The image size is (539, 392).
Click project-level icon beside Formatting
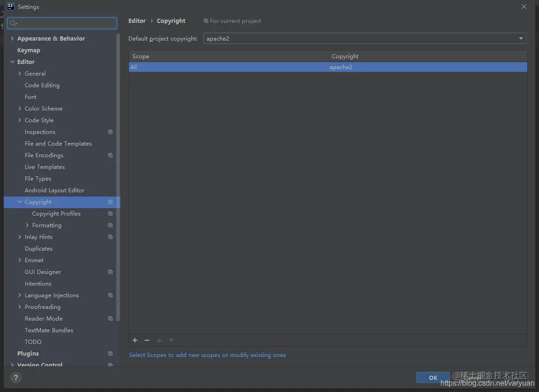110,225
